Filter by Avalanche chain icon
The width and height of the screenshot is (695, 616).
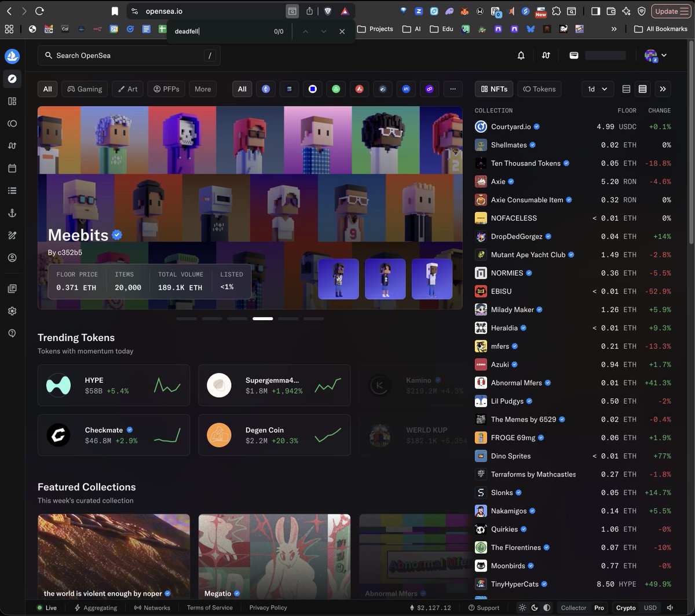tap(359, 89)
